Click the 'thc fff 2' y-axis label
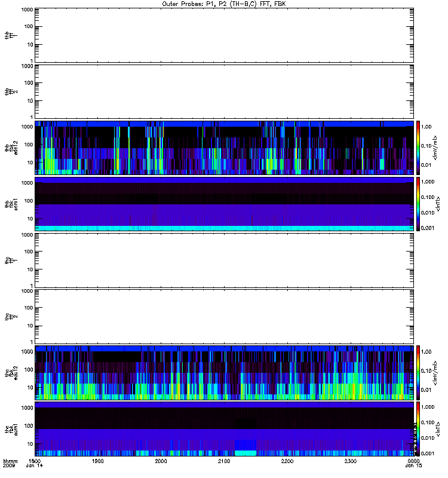448x478 pixels. tap(11, 317)
